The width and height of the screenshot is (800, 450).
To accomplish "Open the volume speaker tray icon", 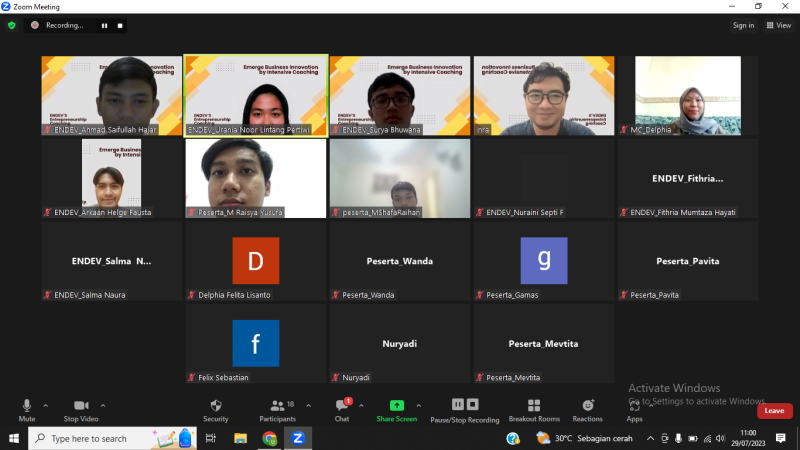I will point(720,438).
